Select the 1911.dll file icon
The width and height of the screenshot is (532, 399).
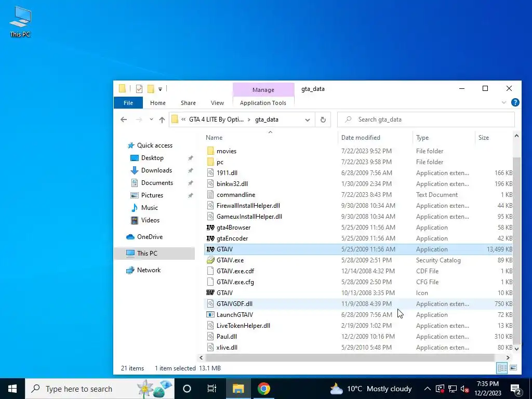tap(210, 172)
